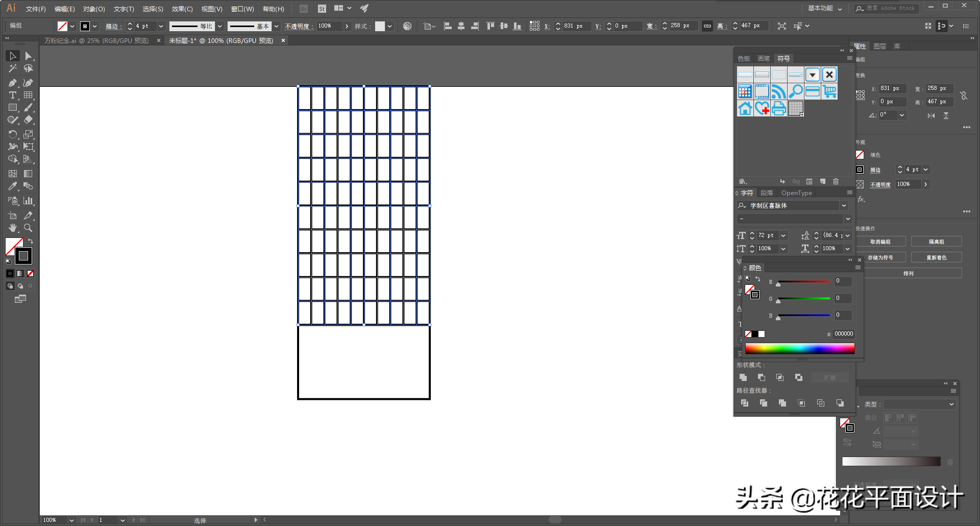Select the Rotate tool
Image resolution: width=980 pixels, height=526 pixels.
pyautogui.click(x=13, y=134)
